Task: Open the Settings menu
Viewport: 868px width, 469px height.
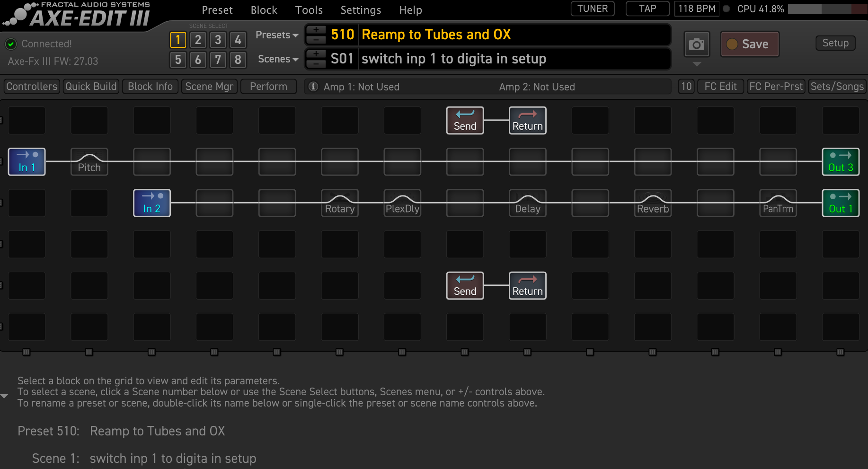Action: [361, 10]
